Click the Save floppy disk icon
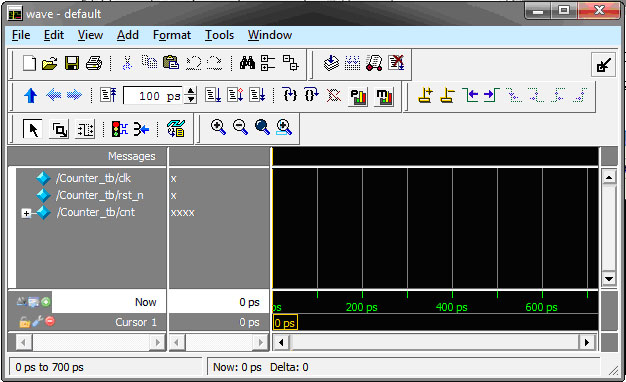The height and width of the screenshot is (382, 626). click(72, 63)
